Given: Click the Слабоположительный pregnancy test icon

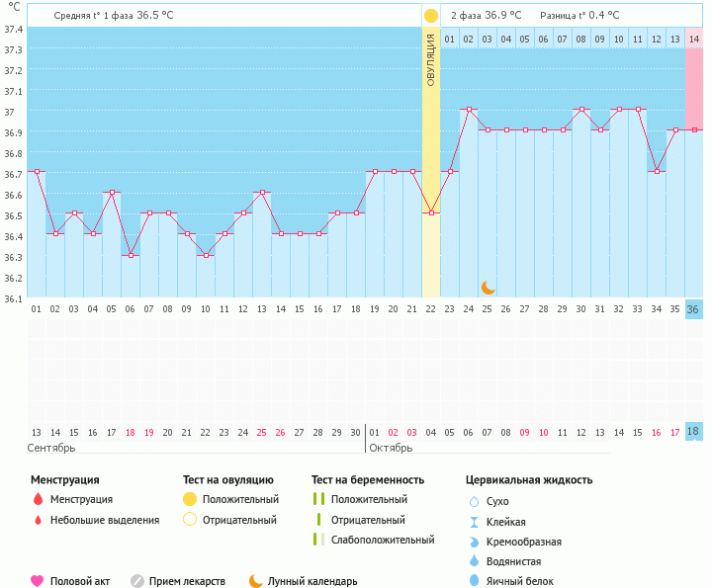Looking at the screenshot, I should (x=318, y=540).
